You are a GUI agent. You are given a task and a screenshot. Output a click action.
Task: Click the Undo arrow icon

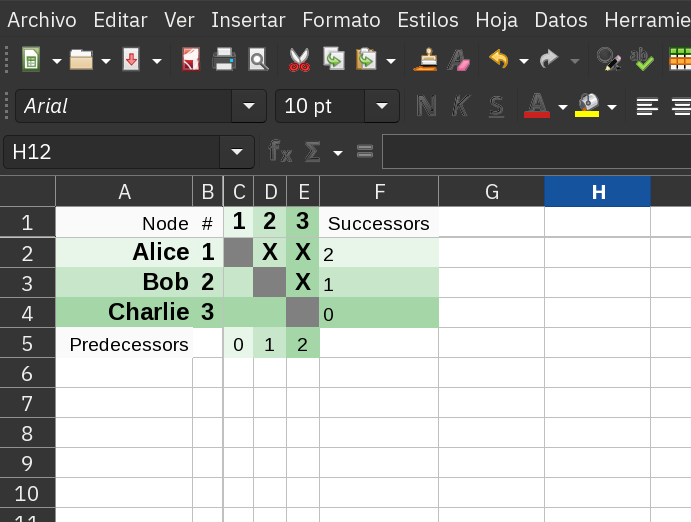click(499, 60)
